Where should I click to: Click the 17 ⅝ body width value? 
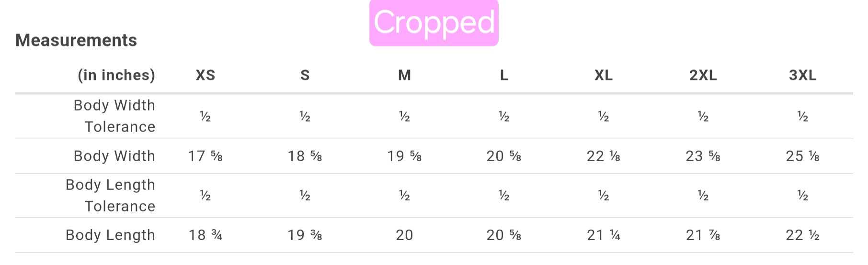(205, 156)
